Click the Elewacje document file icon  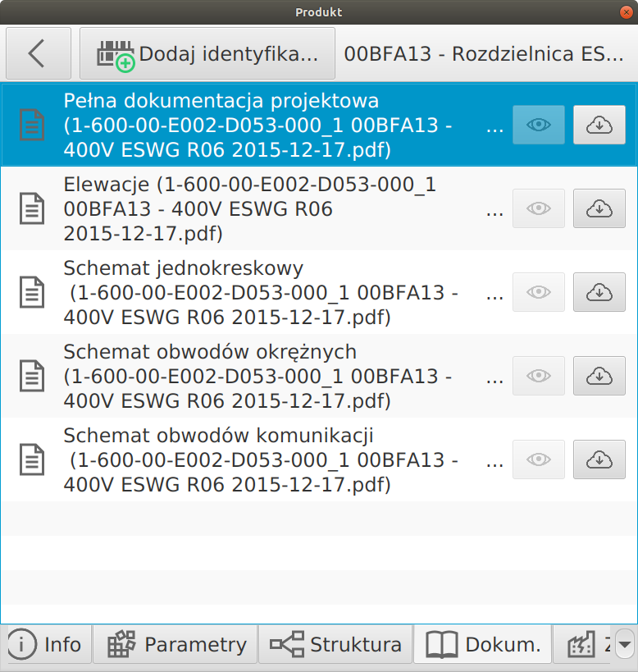(32, 209)
